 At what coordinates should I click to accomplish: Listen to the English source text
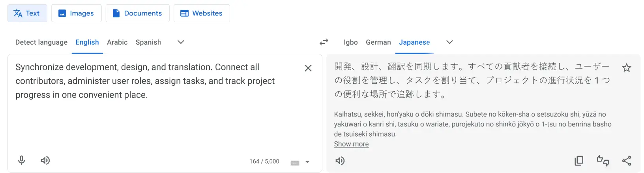click(45, 160)
